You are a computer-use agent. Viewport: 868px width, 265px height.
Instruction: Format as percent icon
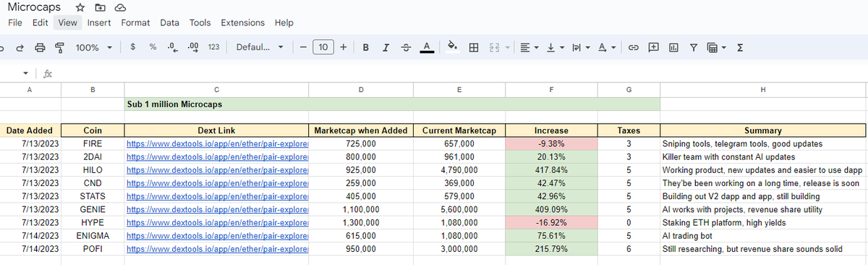coord(153,47)
